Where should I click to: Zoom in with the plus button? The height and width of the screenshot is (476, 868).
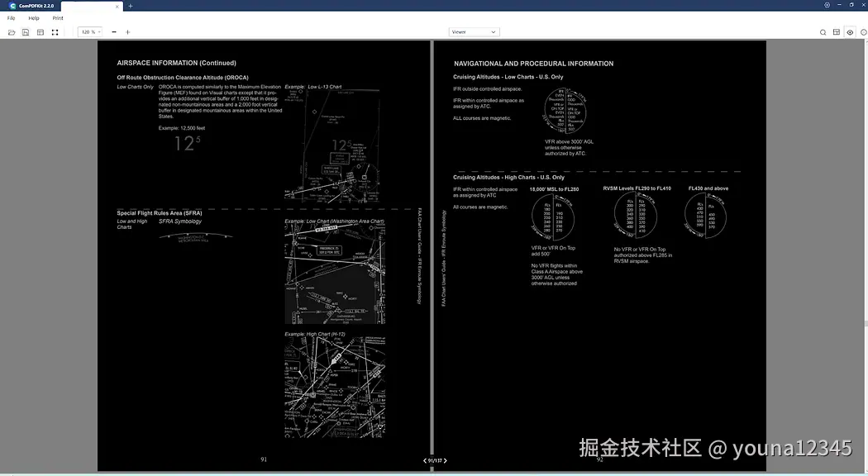pos(128,32)
